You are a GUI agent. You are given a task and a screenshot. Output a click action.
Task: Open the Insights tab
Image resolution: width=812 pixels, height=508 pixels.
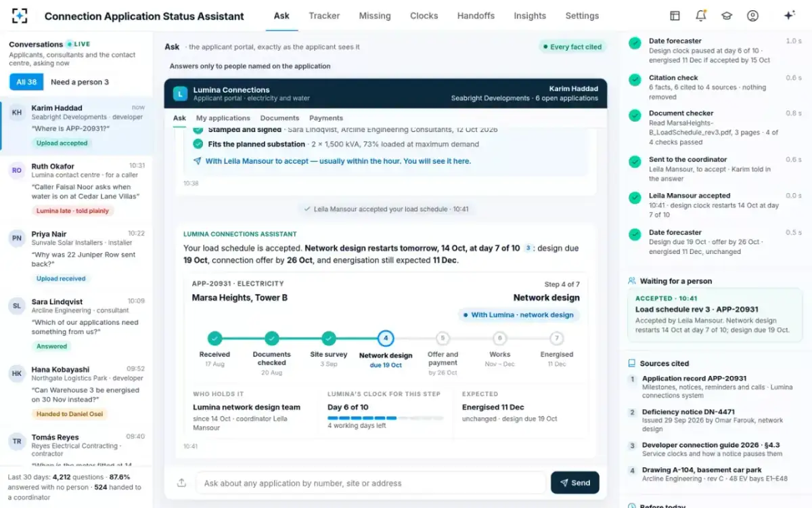coord(530,16)
